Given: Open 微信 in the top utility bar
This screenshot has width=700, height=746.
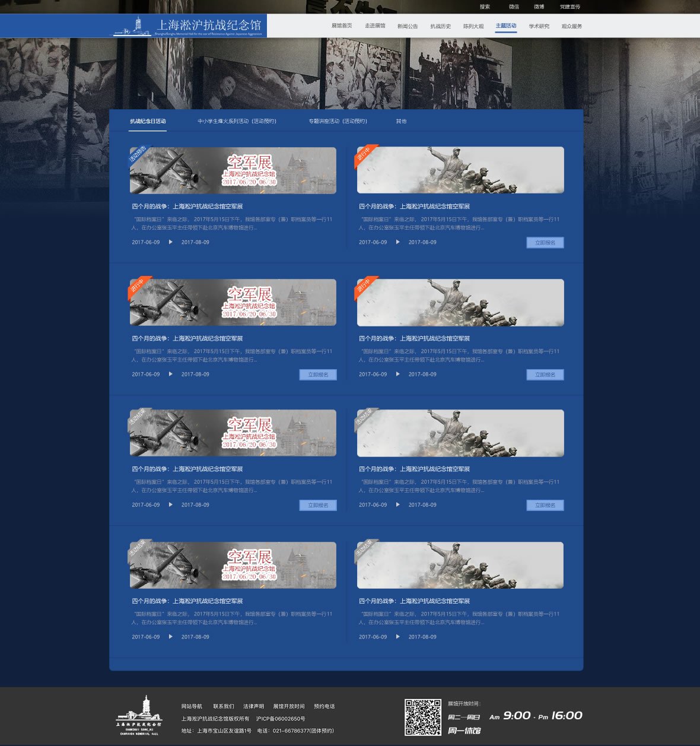Looking at the screenshot, I should 514,7.
